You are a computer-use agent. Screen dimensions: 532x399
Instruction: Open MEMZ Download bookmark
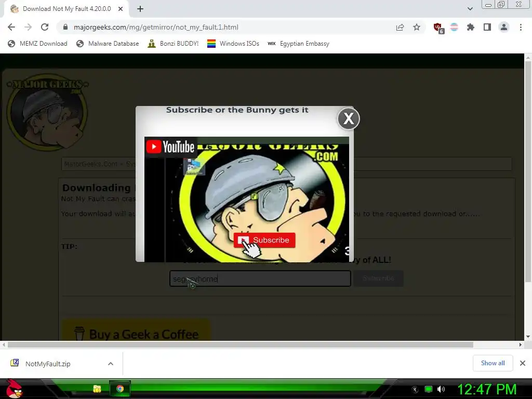[x=37, y=44]
